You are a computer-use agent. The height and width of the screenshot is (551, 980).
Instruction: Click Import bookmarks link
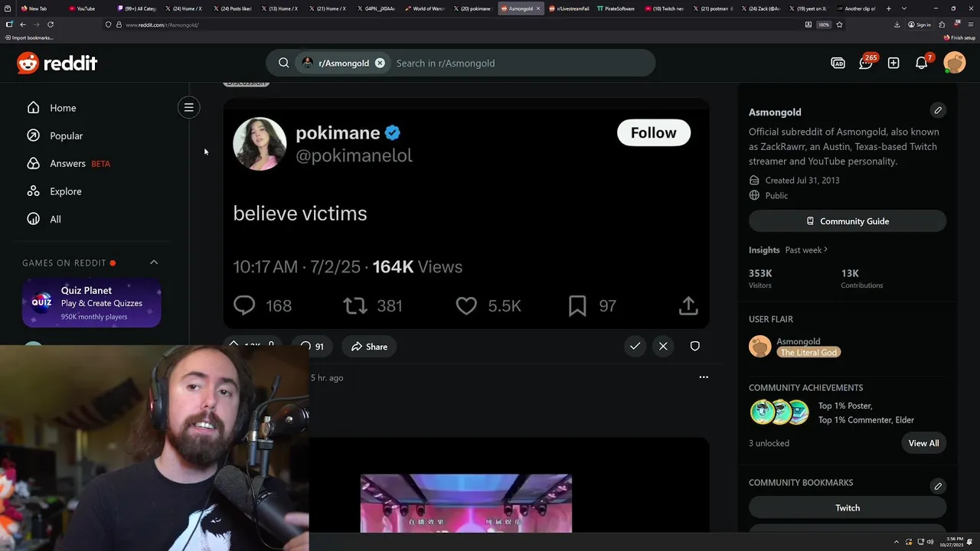click(29, 37)
